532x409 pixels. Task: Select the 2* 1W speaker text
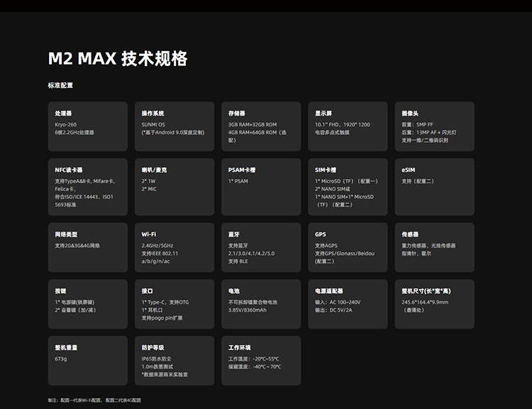tap(148, 181)
